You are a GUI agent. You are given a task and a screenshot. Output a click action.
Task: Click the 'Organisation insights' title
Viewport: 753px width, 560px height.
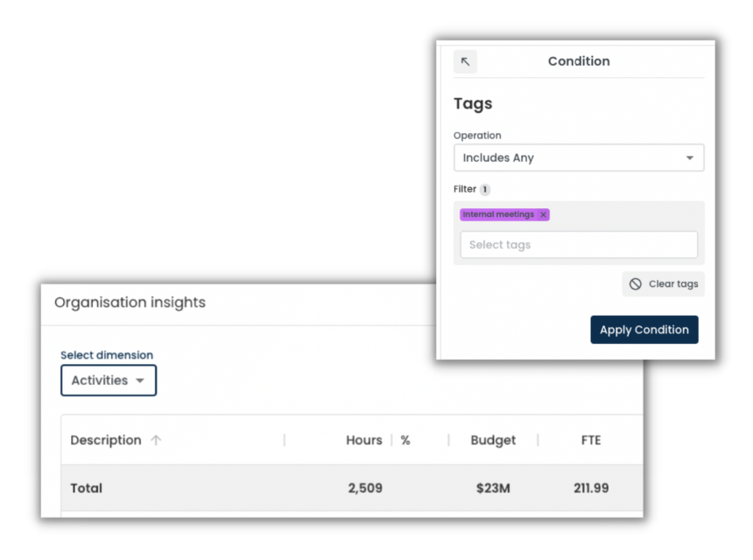point(130,303)
